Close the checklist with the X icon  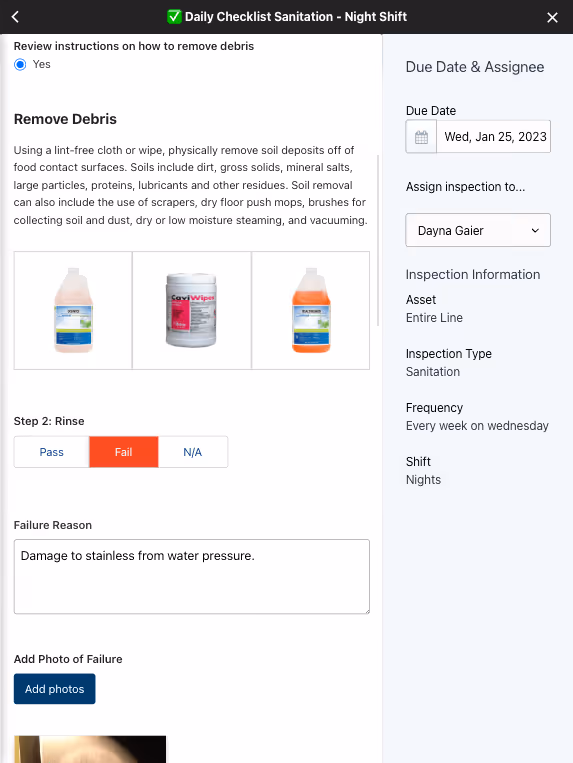(552, 18)
